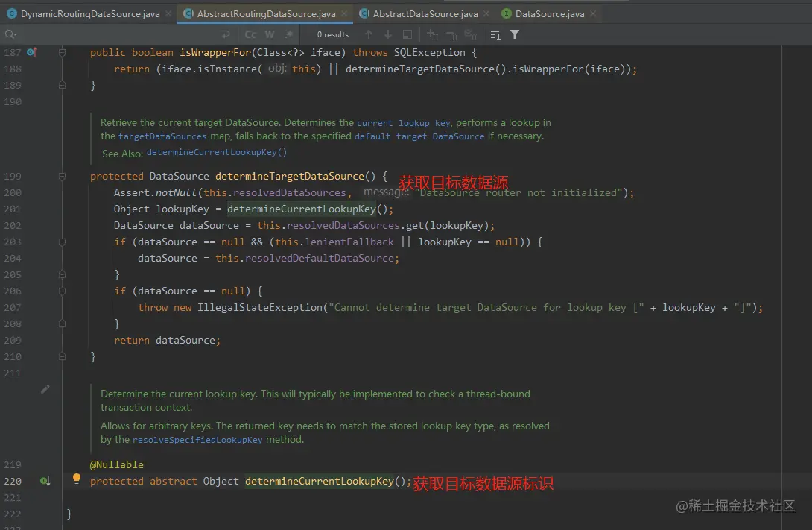This screenshot has width=812, height=530.
Task: Toggle Words (W) search option
Action: pyautogui.click(x=269, y=34)
